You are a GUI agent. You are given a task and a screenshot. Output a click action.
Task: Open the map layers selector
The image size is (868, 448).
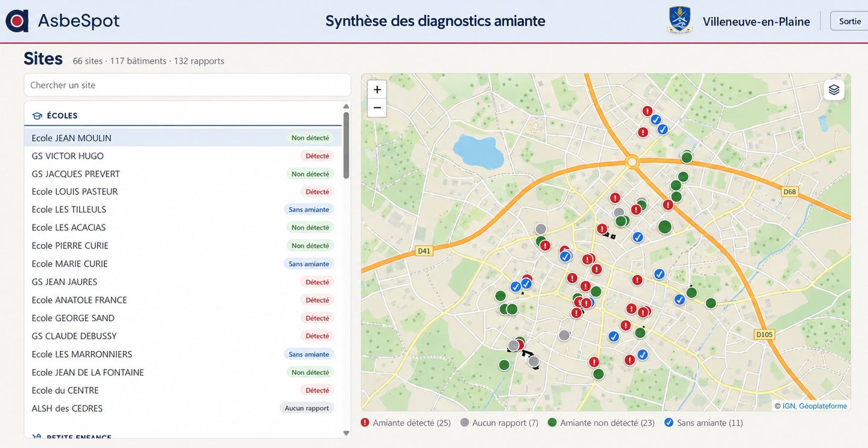tap(834, 90)
